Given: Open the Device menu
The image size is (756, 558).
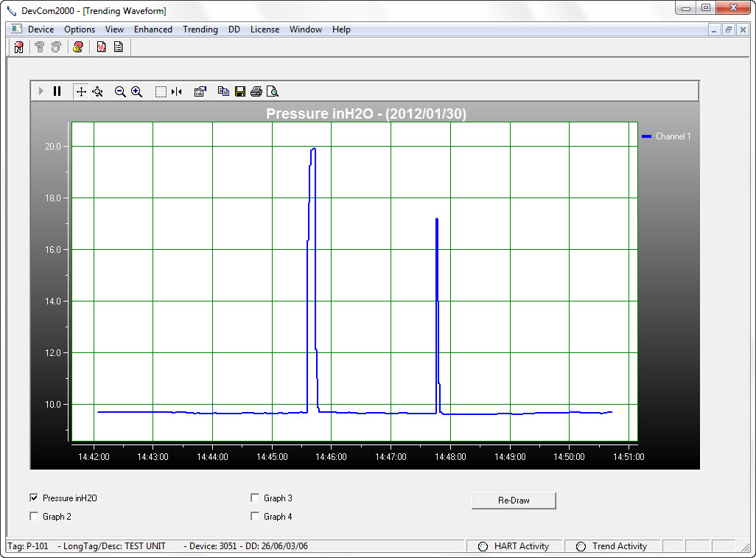Looking at the screenshot, I should pyautogui.click(x=41, y=29).
